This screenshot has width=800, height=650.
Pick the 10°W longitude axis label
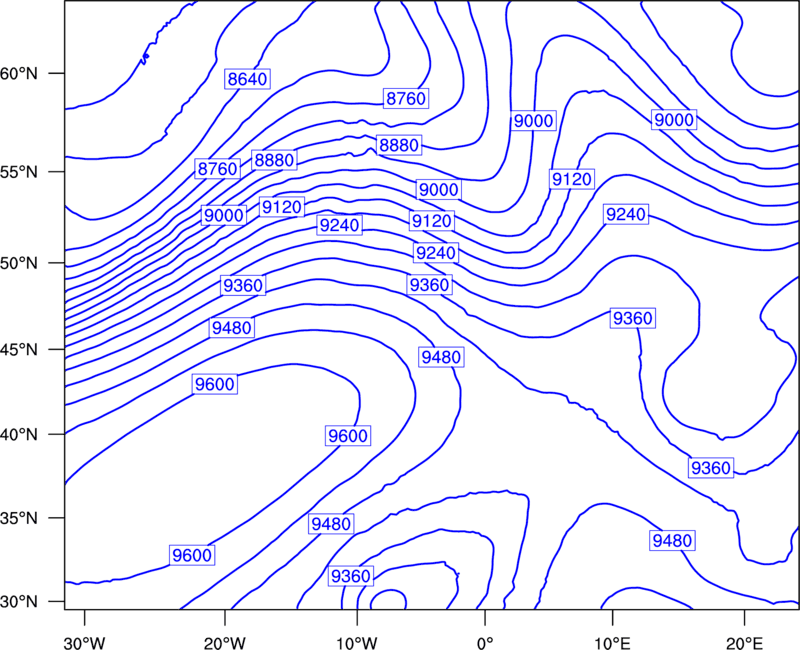click(357, 643)
